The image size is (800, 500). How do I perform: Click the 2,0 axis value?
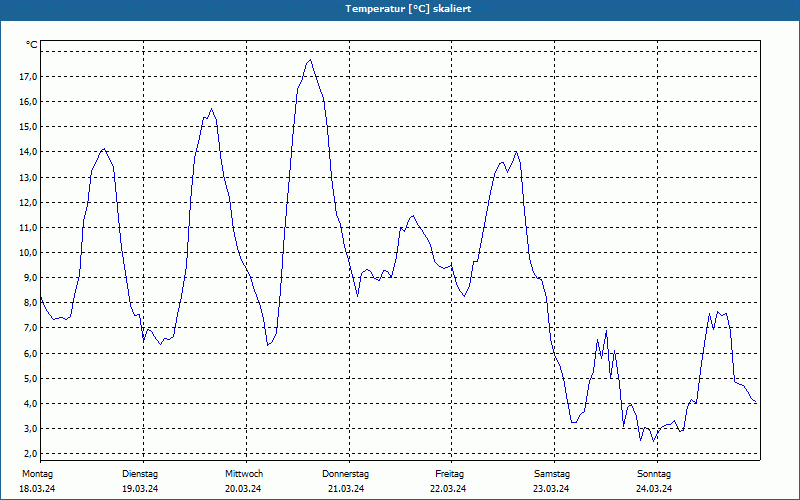30,454
